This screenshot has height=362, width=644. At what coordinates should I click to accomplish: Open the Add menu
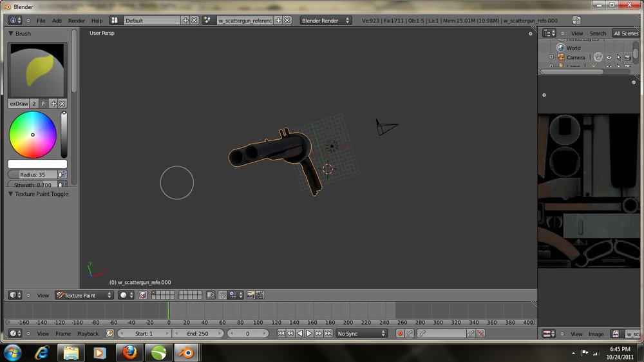click(57, 21)
